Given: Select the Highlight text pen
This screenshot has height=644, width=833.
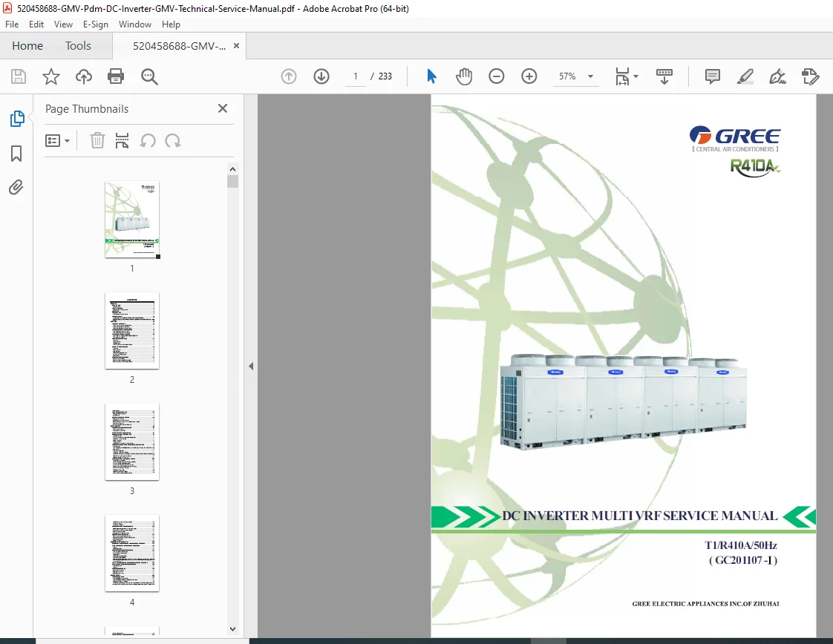Looking at the screenshot, I should pyautogui.click(x=745, y=76).
